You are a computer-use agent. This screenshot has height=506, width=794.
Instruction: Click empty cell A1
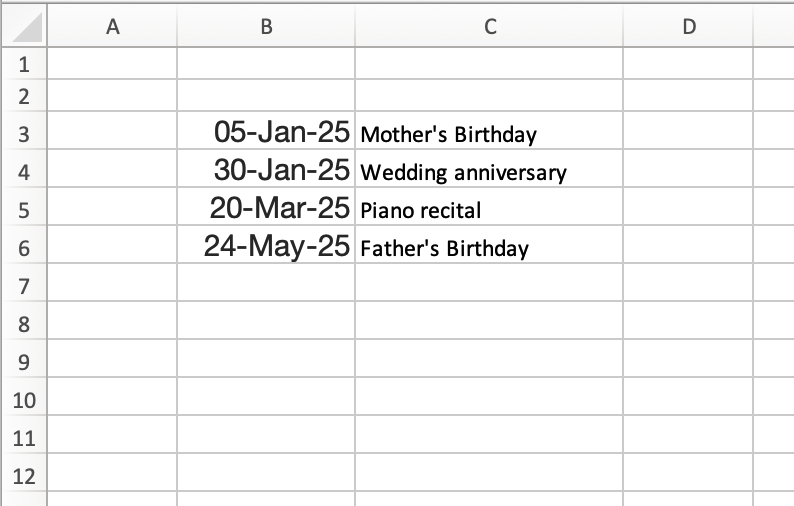pos(112,64)
